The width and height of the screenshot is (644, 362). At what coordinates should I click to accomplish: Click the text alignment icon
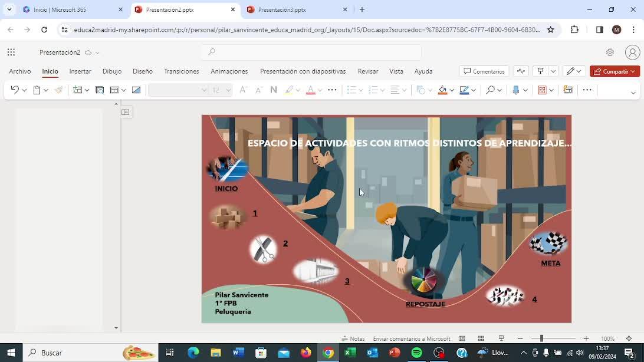click(x=395, y=90)
